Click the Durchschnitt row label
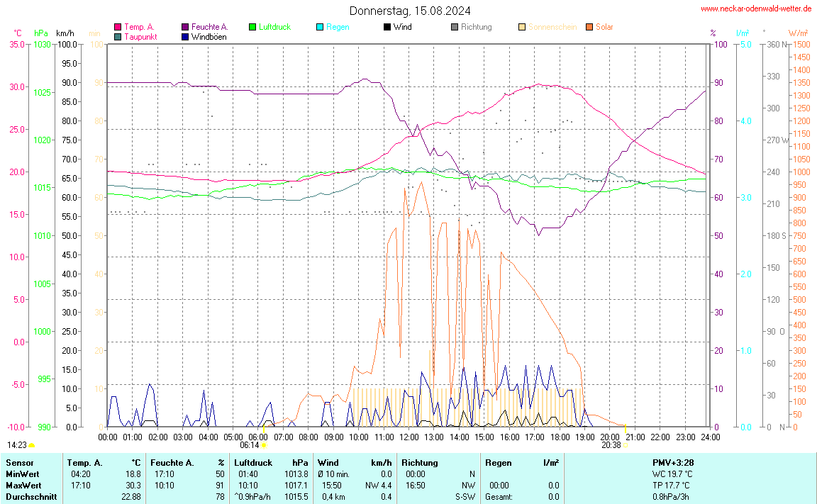817x504 pixels. [30, 497]
